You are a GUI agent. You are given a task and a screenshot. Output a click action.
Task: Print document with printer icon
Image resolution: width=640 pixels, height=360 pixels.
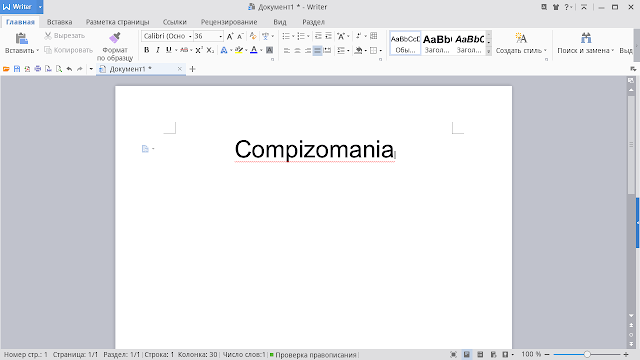click(38, 69)
